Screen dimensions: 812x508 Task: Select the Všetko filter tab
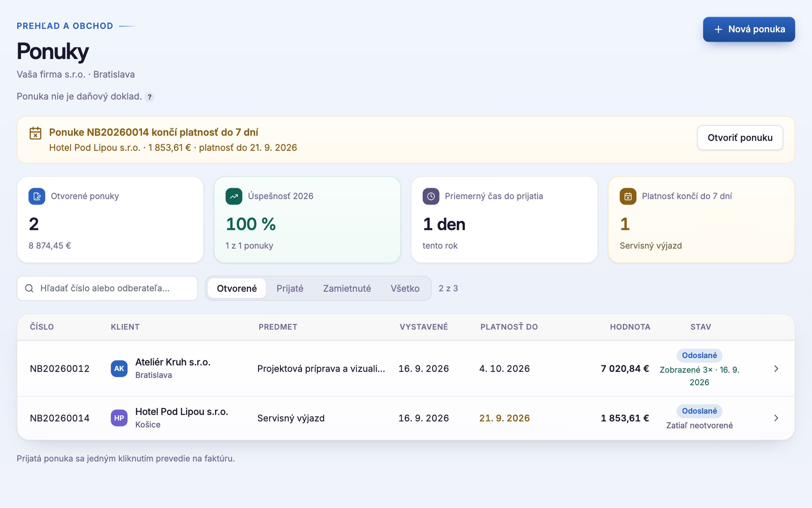[405, 288]
